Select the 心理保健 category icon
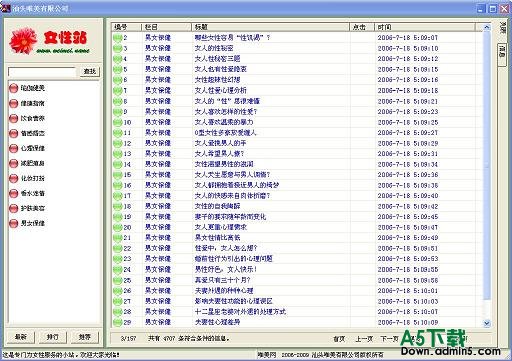512x361 pixels. 13,148
